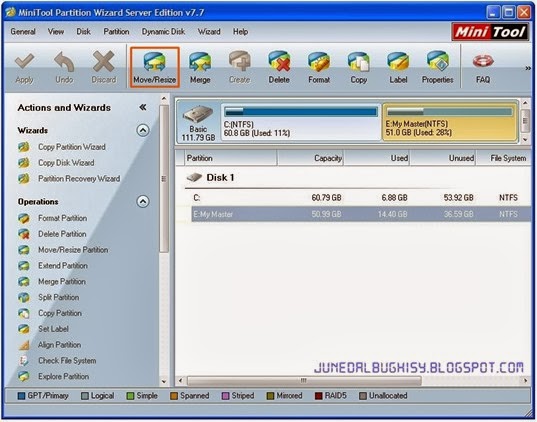This screenshot has width=537, height=422.
Task: Sort by the Unused column header
Action: coord(443,158)
